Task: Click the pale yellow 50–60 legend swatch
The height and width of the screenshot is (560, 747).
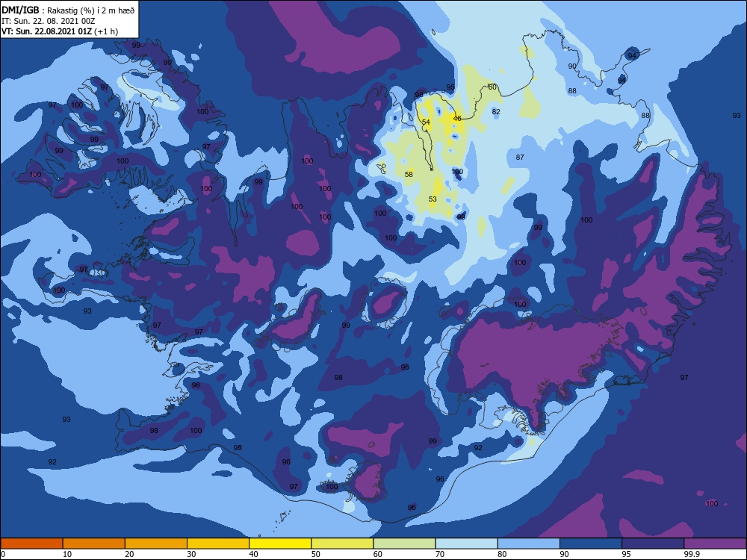Action: tap(342, 544)
